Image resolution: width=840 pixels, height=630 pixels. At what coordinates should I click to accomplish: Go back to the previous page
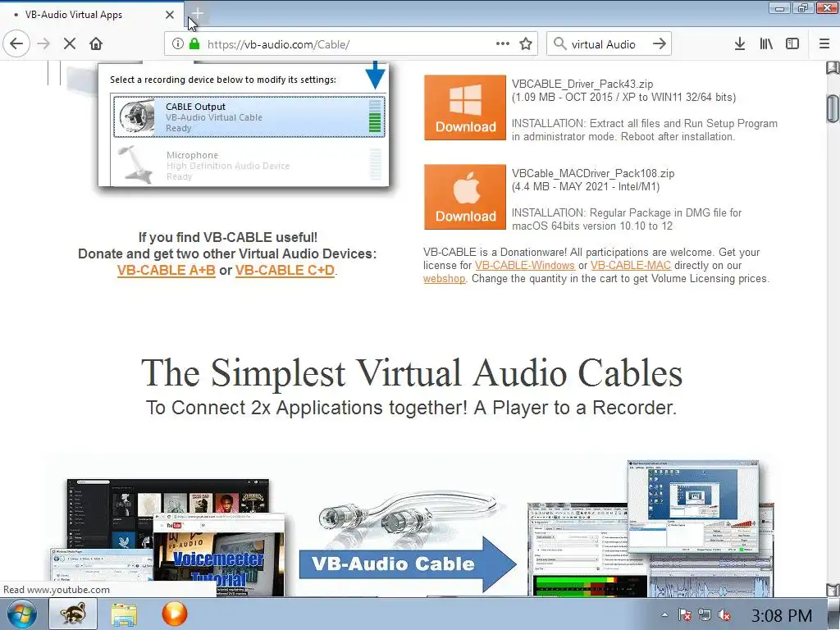click(x=16, y=44)
